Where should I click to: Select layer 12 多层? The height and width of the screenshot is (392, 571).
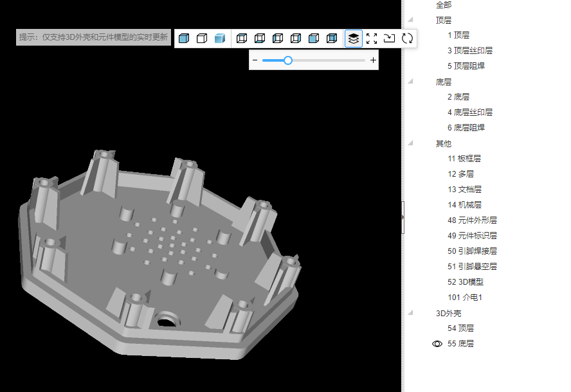pyautogui.click(x=460, y=174)
